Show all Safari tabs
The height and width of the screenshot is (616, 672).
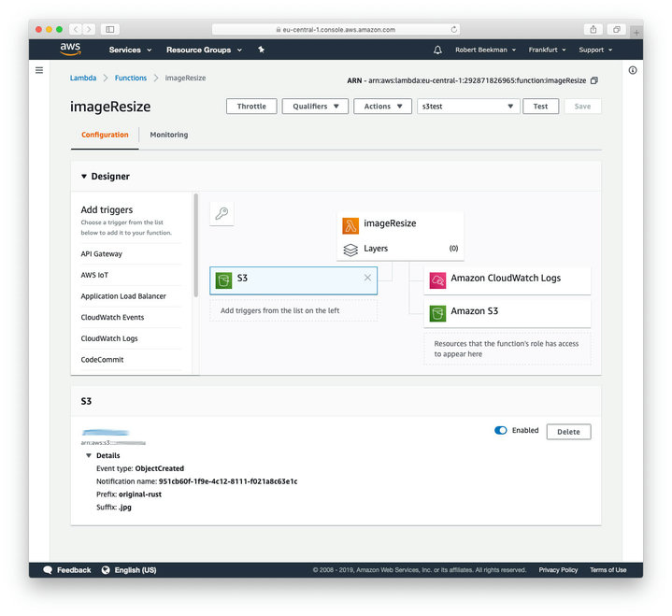(616, 29)
